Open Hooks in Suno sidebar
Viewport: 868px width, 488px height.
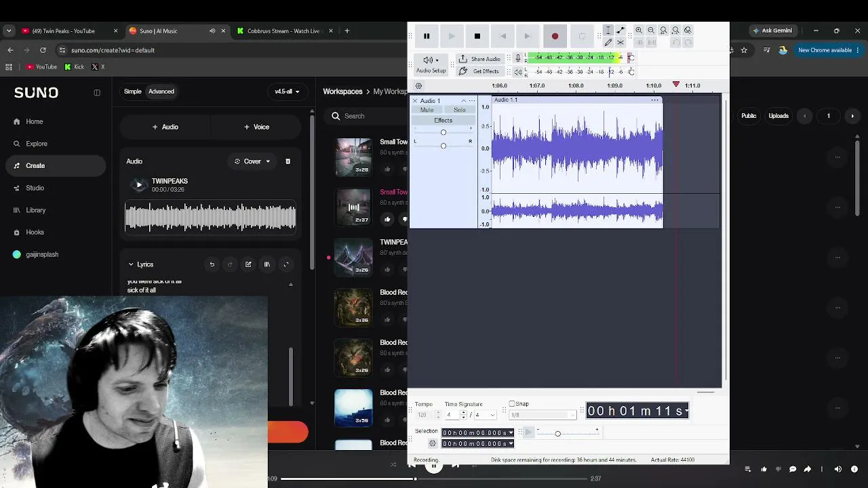(x=35, y=232)
